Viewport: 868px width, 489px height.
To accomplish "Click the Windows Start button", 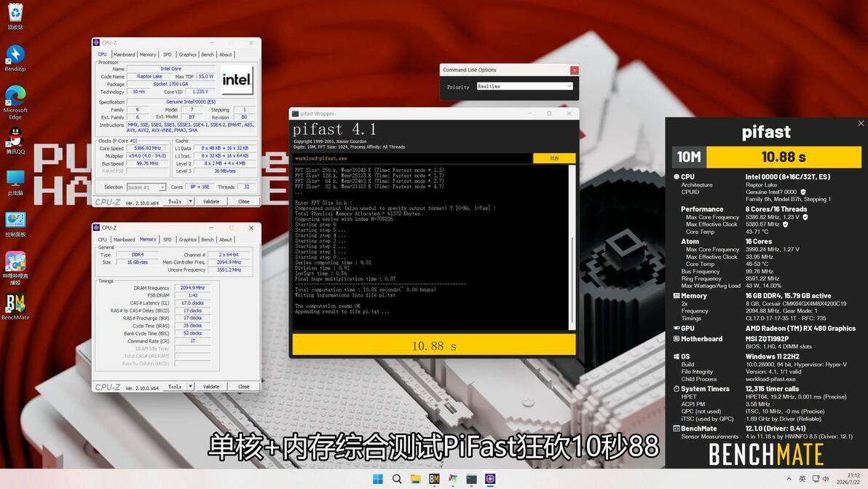I will pyautogui.click(x=378, y=479).
